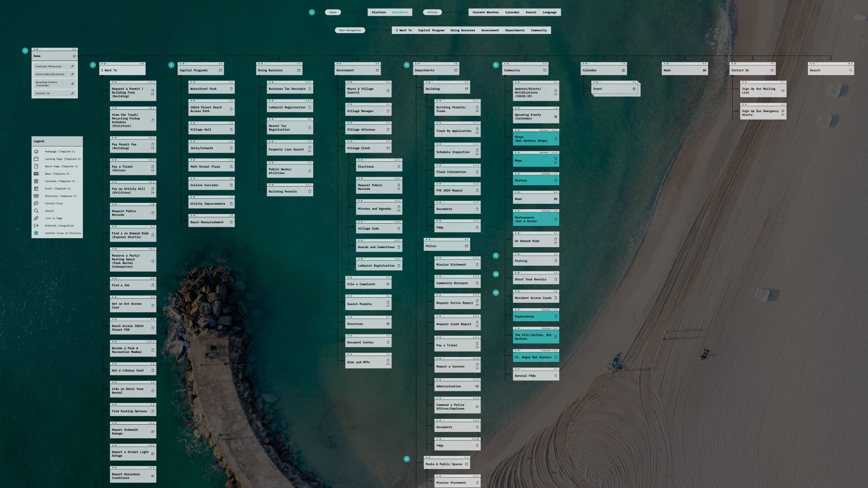Image resolution: width=868 pixels, height=488 pixels.
Task: Click directory icon on Directory card
Action: tap(388, 324)
